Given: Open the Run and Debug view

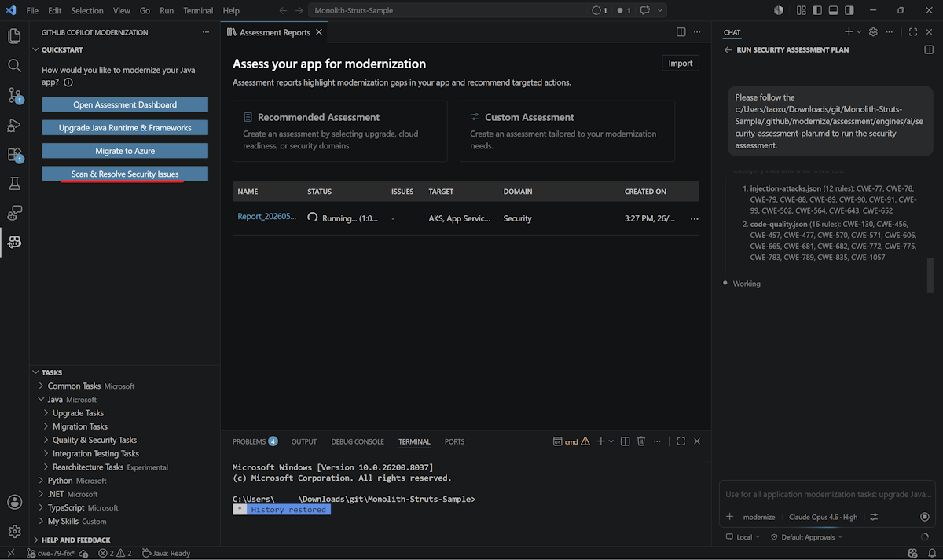Looking at the screenshot, I should 14,125.
